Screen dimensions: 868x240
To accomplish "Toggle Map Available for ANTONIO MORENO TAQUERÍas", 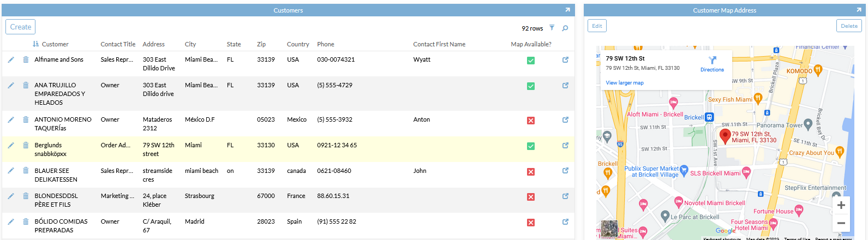I will pyautogui.click(x=530, y=121).
